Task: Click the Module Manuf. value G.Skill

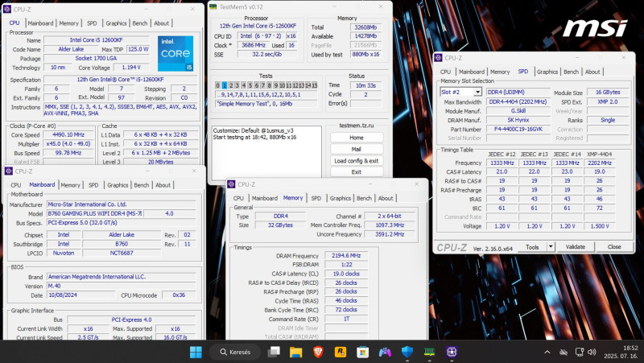Action: (x=518, y=110)
